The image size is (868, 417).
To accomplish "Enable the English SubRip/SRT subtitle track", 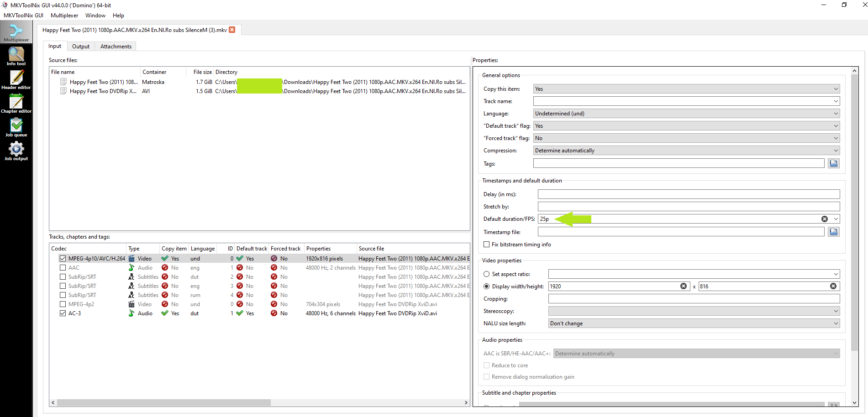I will pyautogui.click(x=63, y=286).
